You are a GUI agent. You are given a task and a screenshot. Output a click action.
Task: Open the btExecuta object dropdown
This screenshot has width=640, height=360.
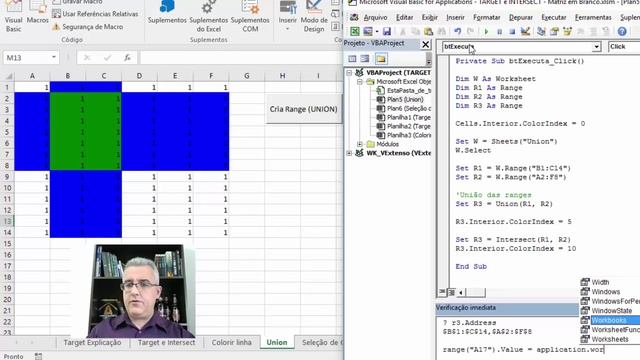(x=596, y=47)
